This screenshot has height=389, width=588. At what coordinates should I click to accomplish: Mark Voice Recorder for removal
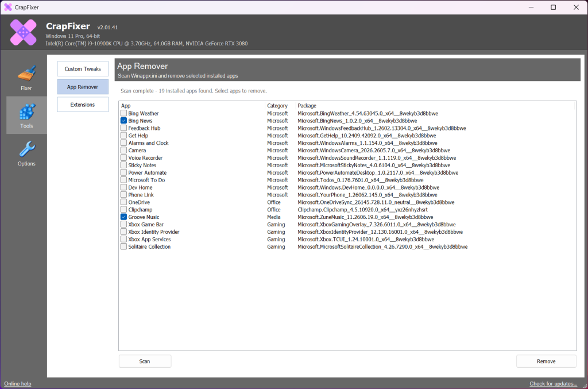click(123, 157)
